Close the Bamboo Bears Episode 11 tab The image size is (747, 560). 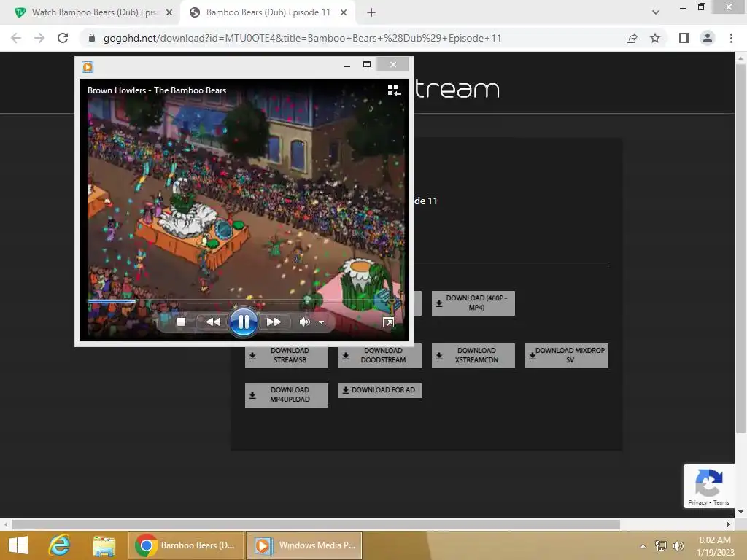(343, 12)
